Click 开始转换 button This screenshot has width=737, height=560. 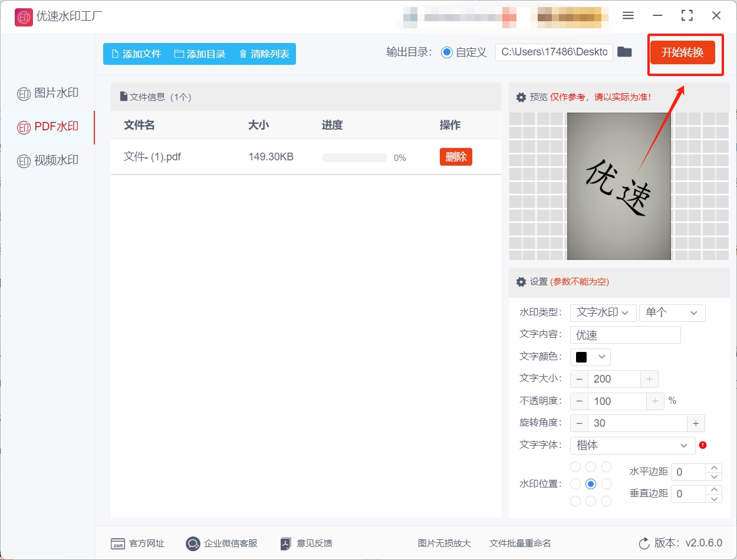pyautogui.click(x=682, y=52)
